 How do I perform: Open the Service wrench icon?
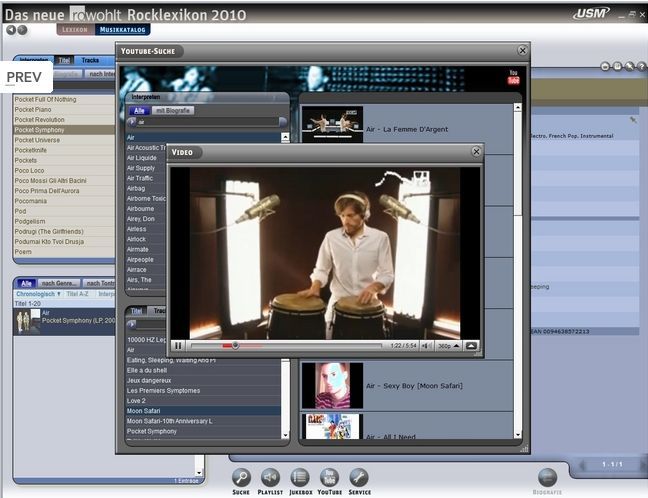click(x=359, y=478)
